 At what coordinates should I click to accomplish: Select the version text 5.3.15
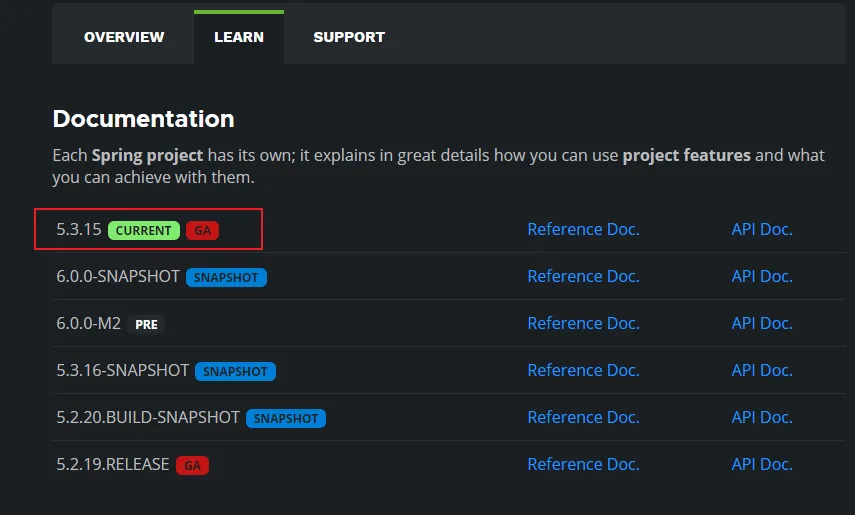coord(79,229)
